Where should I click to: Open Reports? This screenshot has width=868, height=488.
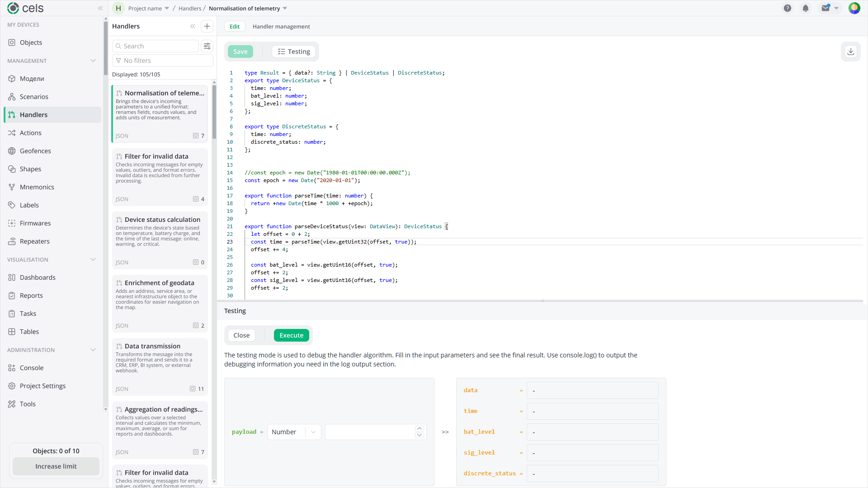pos(52,296)
